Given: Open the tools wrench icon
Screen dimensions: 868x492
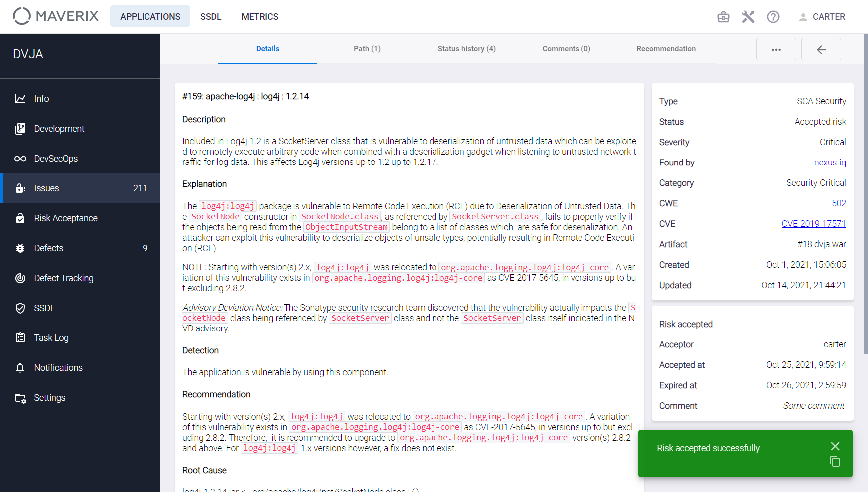Looking at the screenshot, I should click(x=748, y=17).
